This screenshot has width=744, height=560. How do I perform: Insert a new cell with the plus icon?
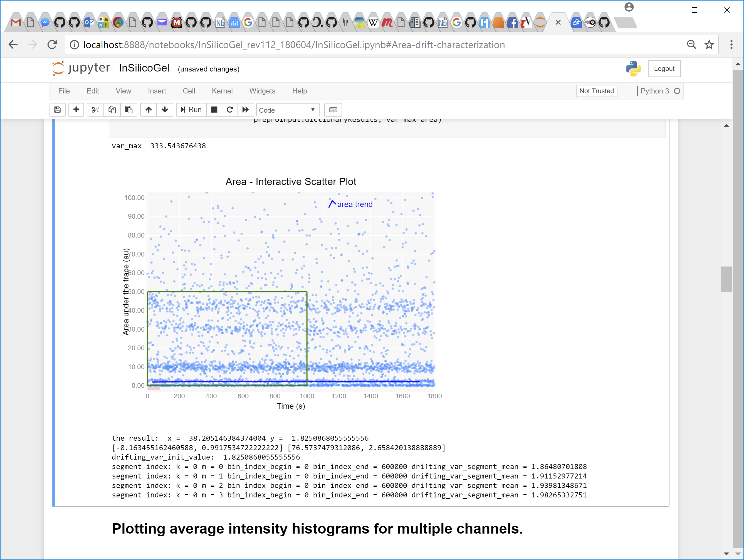[x=76, y=110]
